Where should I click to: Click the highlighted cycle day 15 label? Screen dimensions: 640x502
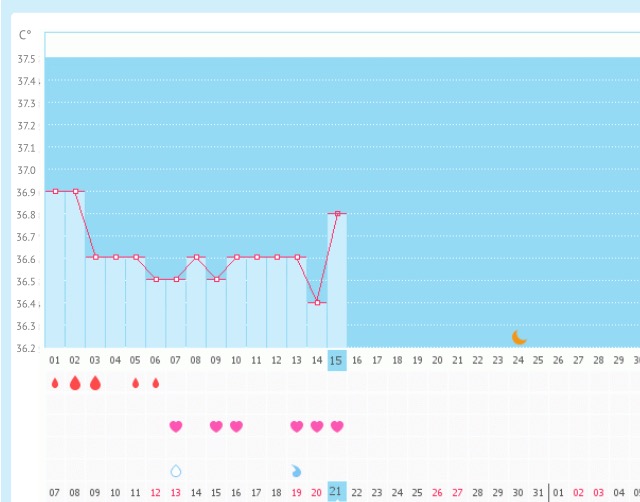point(337,360)
